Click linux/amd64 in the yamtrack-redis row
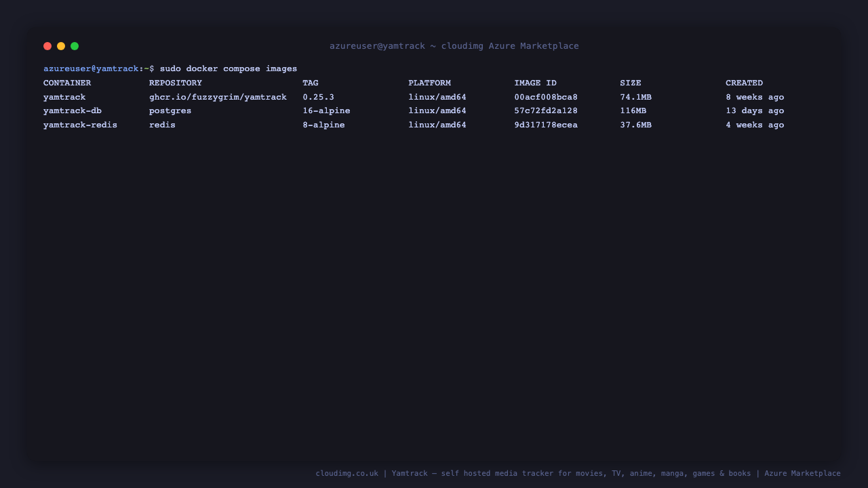The width and height of the screenshot is (868, 488). [437, 125]
